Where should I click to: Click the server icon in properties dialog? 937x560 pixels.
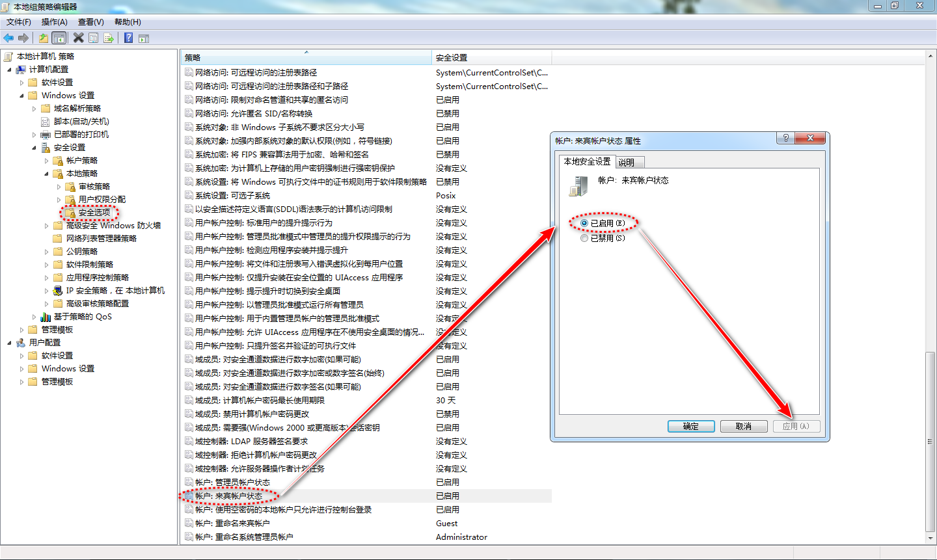coord(578,186)
